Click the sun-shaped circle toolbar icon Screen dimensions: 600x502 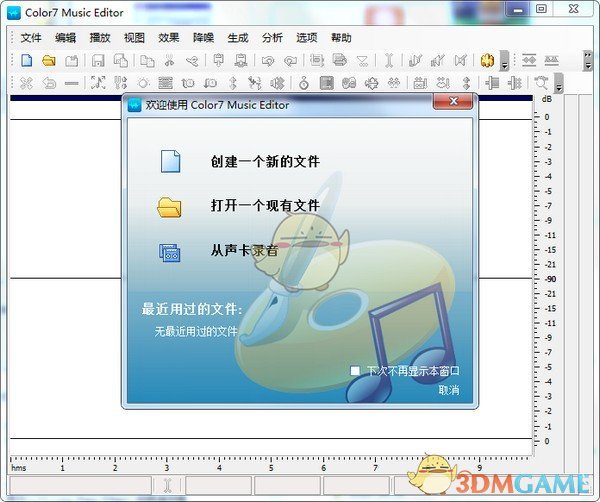pyautogui.click(x=143, y=83)
